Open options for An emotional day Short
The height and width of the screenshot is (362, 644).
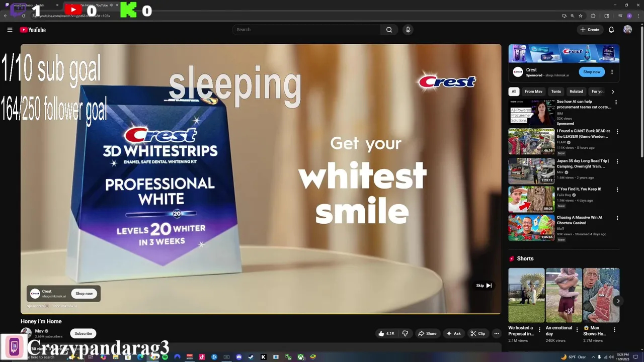point(577,330)
